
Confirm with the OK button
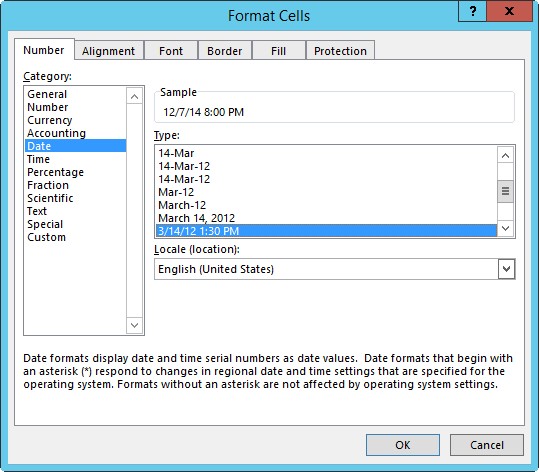click(403, 445)
